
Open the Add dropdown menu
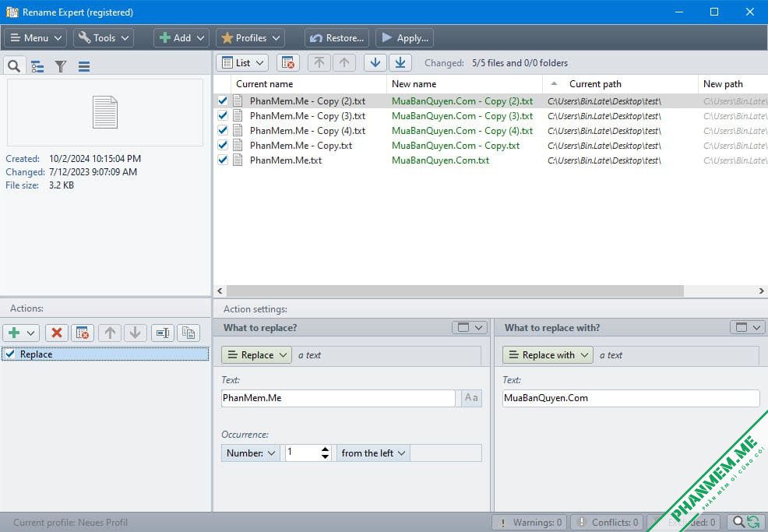pos(181,37)
